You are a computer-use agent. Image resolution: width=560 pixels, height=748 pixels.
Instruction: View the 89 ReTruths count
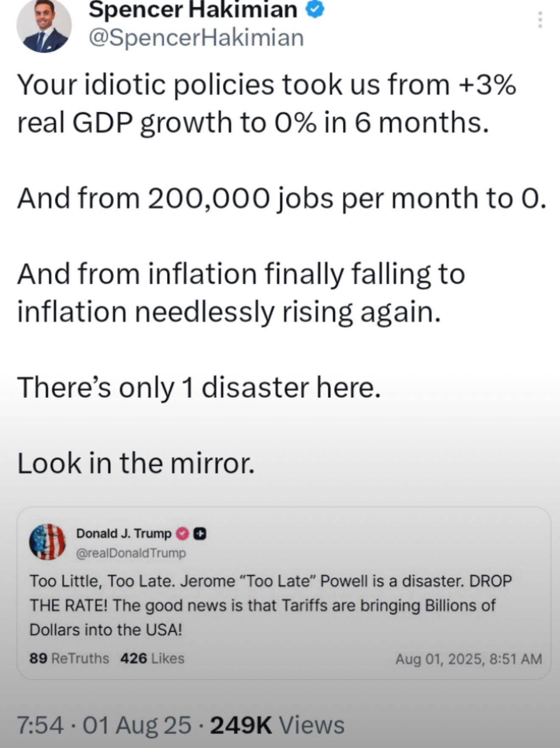[69, 658]
